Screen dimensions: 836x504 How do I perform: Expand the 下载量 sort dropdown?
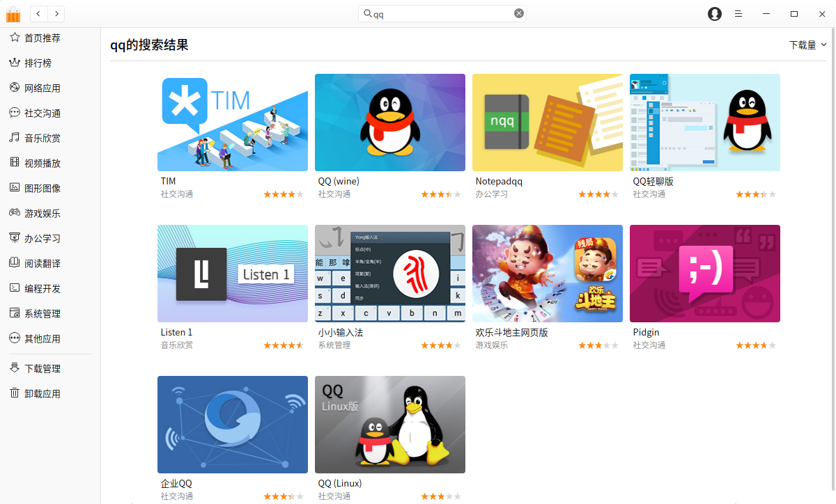[x=808, y=45]
